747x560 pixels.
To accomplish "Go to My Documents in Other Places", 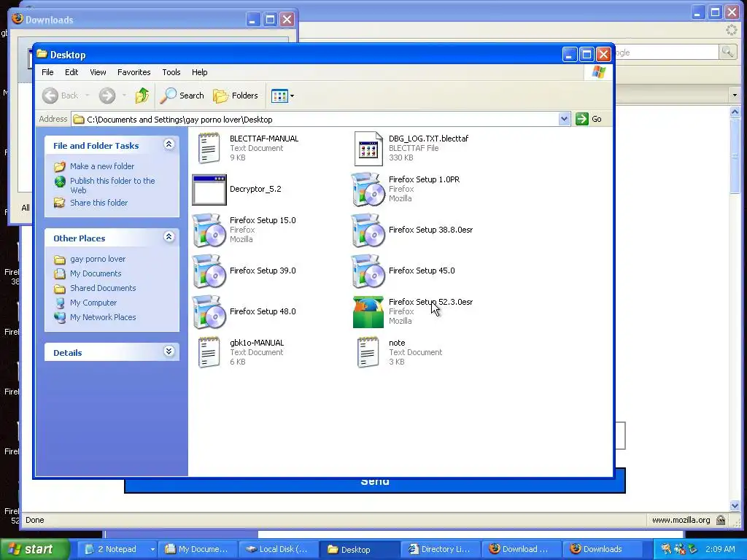I will click(x=96, y=273).
